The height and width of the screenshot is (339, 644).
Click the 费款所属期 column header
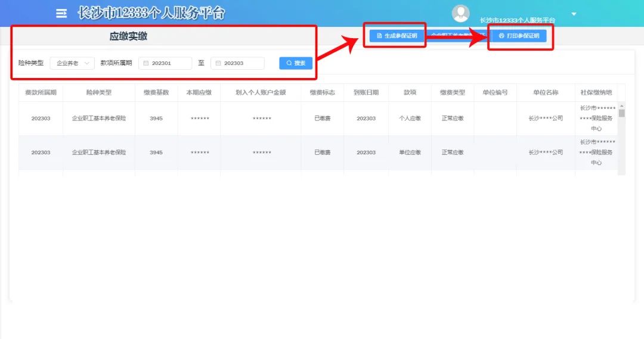tap(41, 92)
